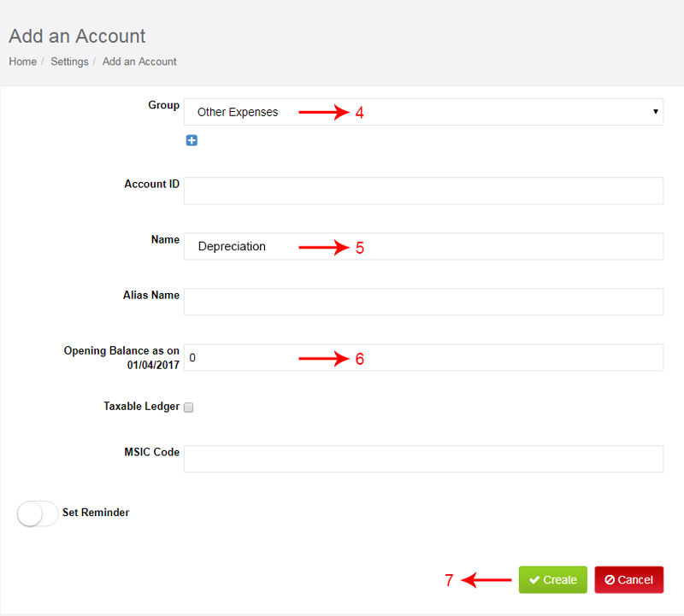Tick the Taxable Ledger checkbox

(188, 408)
